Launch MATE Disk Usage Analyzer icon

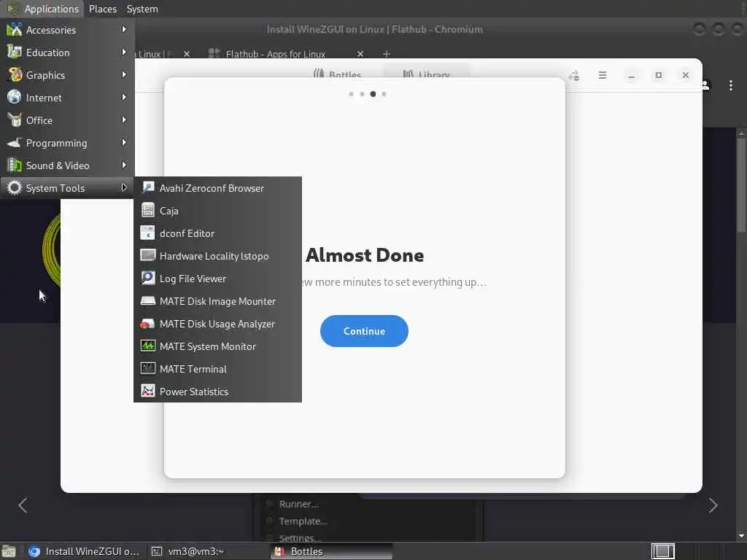point(147,323)
